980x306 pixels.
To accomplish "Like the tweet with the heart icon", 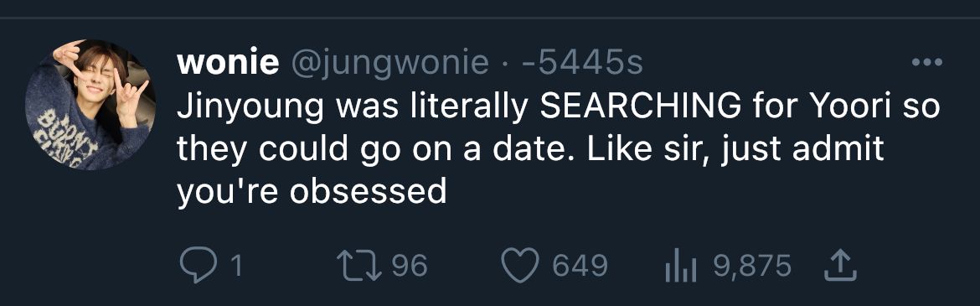I will point(521,266).
